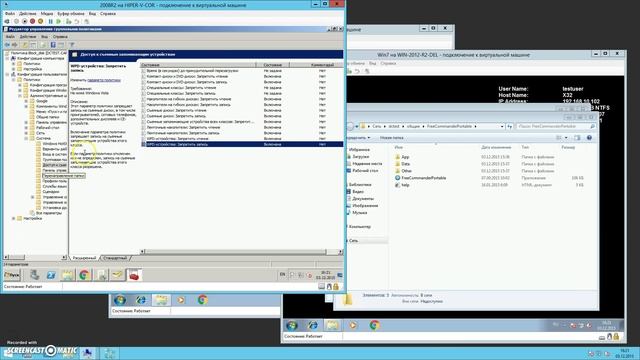The image size is (640, 360).
Task: Click search field in Win7 Explorer window
Action: 556,127
